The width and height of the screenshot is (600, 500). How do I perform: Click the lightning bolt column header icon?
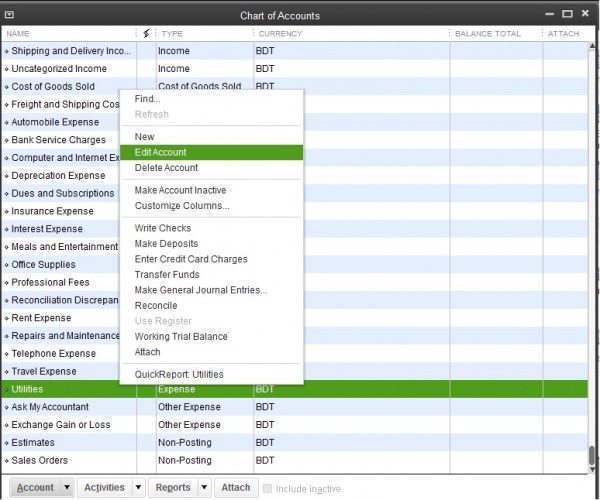pyautogui.click(x=147, y=33)
